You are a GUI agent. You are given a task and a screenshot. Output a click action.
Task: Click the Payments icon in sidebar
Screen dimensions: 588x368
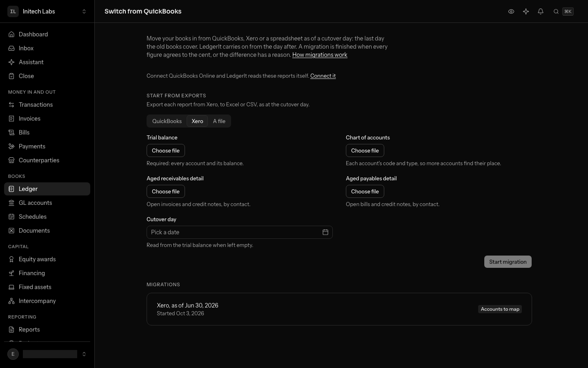pyautogui.click(x=11, y=146)
